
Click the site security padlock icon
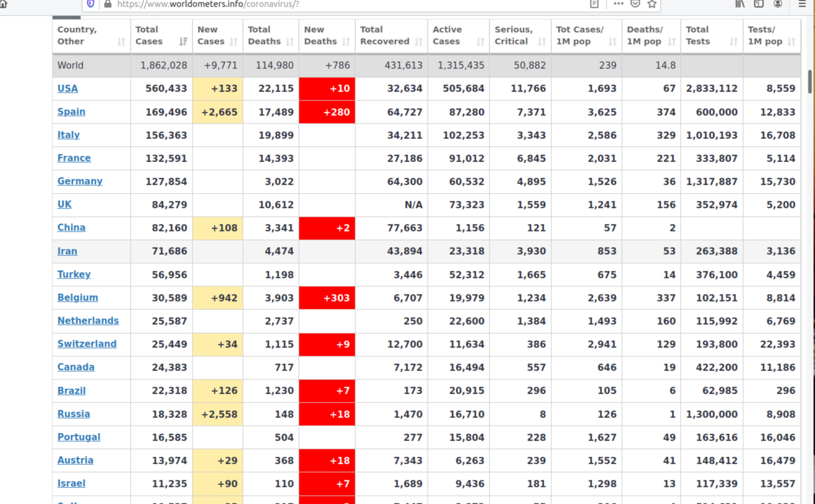[x=108, y=4]
